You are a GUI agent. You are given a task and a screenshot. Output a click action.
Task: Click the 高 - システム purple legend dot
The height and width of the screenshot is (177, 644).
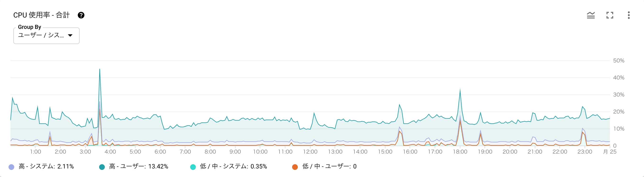11,167
